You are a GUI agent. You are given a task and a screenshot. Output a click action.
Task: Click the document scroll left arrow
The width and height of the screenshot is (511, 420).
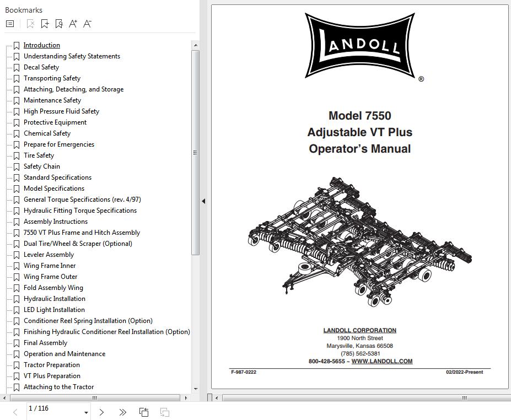(217, 398)
